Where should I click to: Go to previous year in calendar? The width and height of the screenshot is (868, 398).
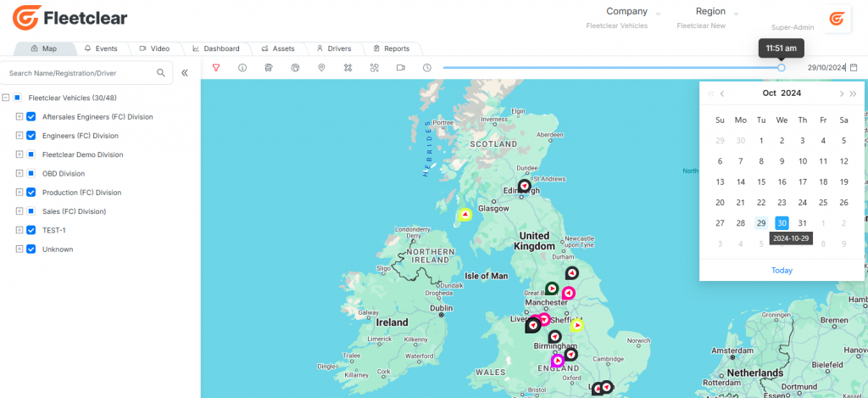[x=711, y=93]
